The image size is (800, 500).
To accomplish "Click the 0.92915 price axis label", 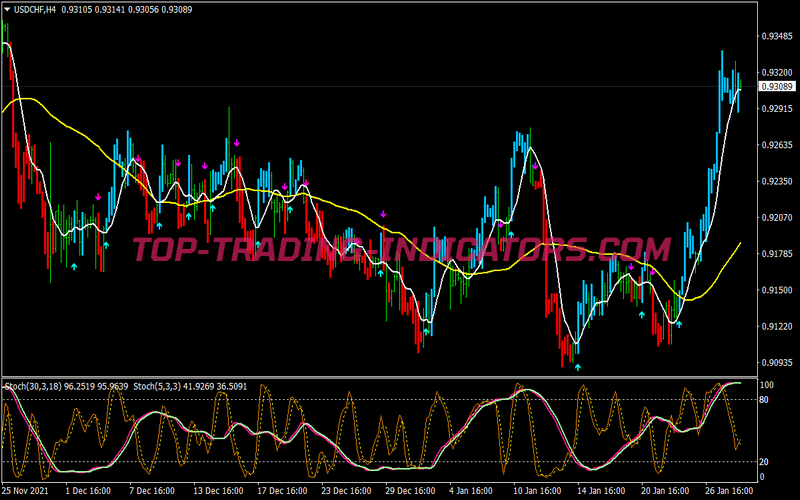I will click(777, 109).
